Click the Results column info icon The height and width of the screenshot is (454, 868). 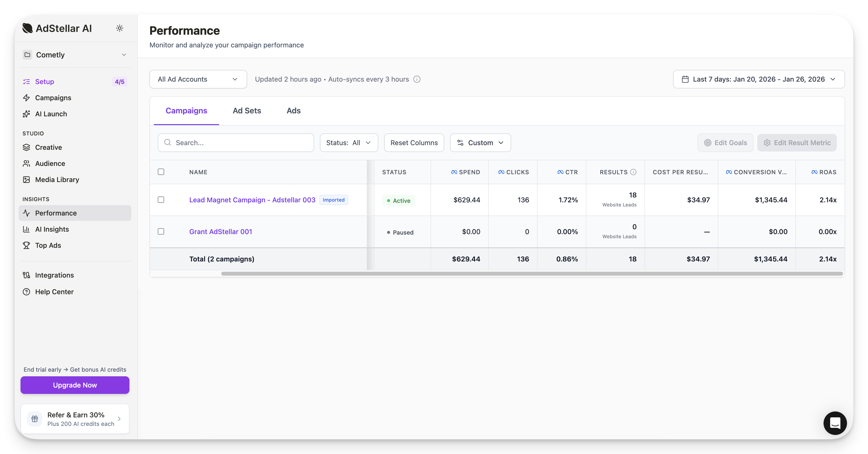(x=633, y=172)
